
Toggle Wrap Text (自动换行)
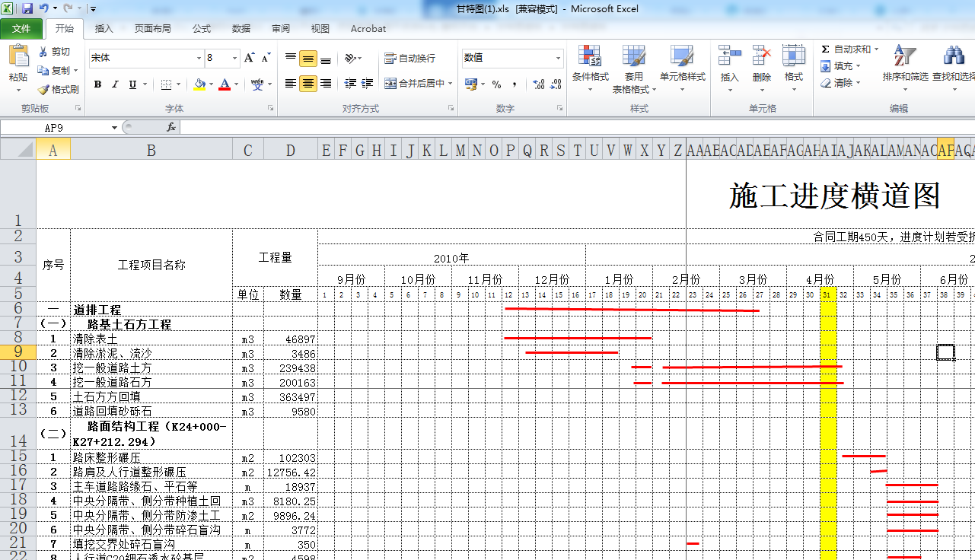click(x=410, y=58)
